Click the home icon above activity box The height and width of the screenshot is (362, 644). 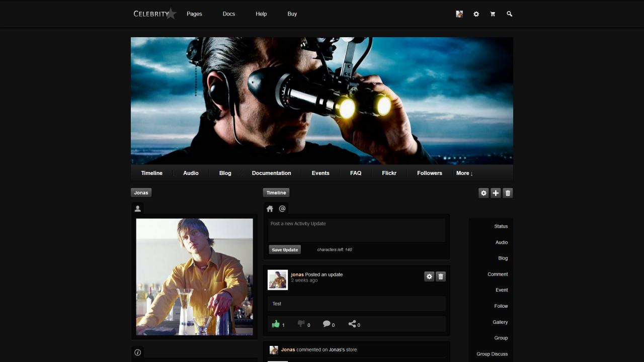[270, 209]
